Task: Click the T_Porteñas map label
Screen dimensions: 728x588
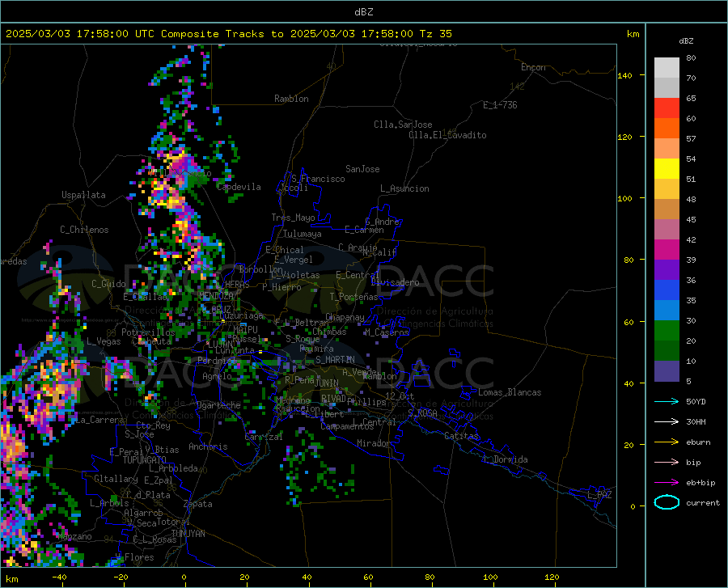Action: [x=353, y=297]
